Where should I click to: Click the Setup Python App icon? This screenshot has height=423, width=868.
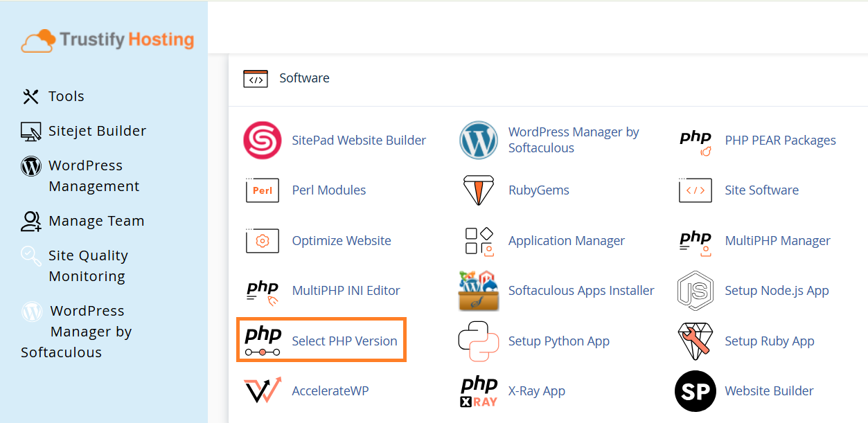tap(479, 341)
